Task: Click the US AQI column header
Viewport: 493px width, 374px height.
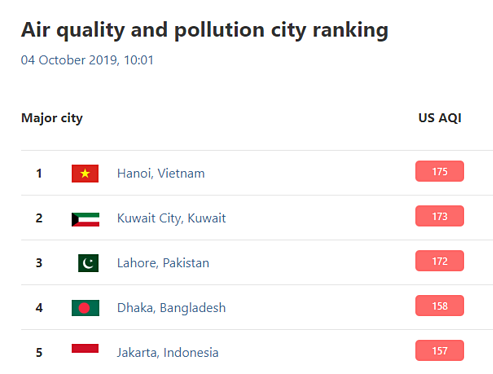Action: (440, 118)
